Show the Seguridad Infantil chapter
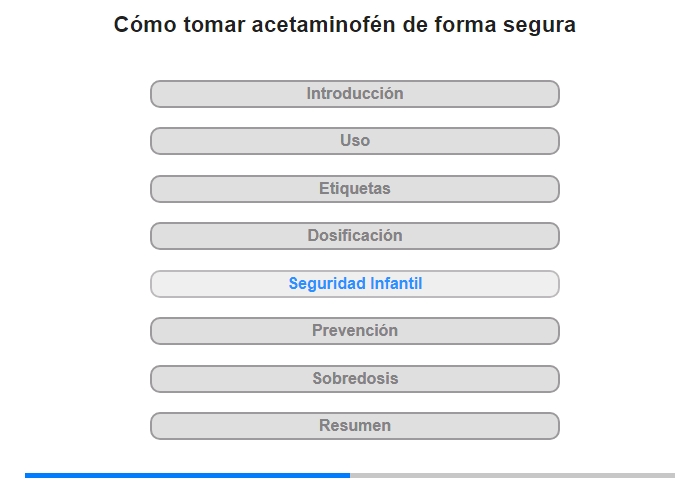The width and height of the screenshot is (700, 480). coord(355,284)
